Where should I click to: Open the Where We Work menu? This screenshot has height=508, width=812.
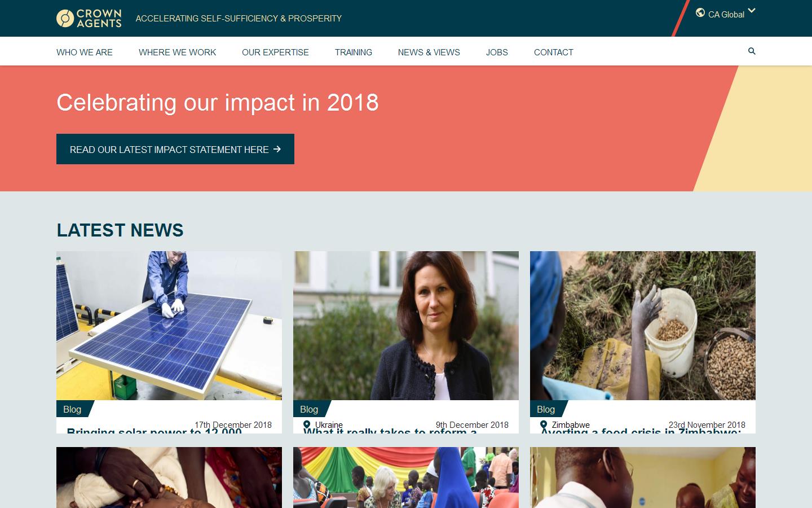pos(178,52)
